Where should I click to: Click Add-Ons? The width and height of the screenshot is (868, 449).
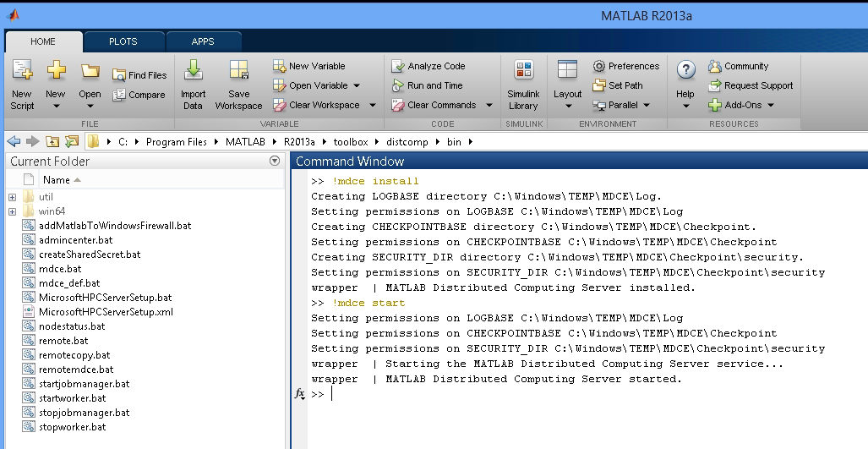click(735, 105)
